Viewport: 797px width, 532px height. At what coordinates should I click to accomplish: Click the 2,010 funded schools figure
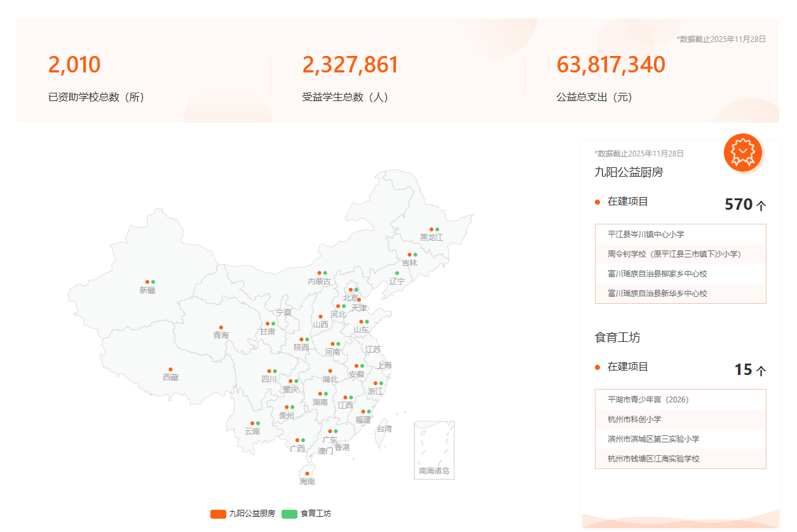[74, 65]
